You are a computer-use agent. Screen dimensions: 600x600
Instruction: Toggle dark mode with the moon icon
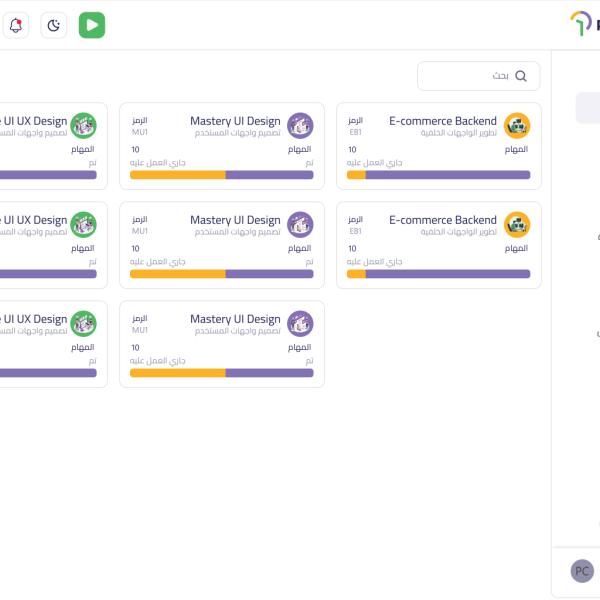click(x=54, y=26)
